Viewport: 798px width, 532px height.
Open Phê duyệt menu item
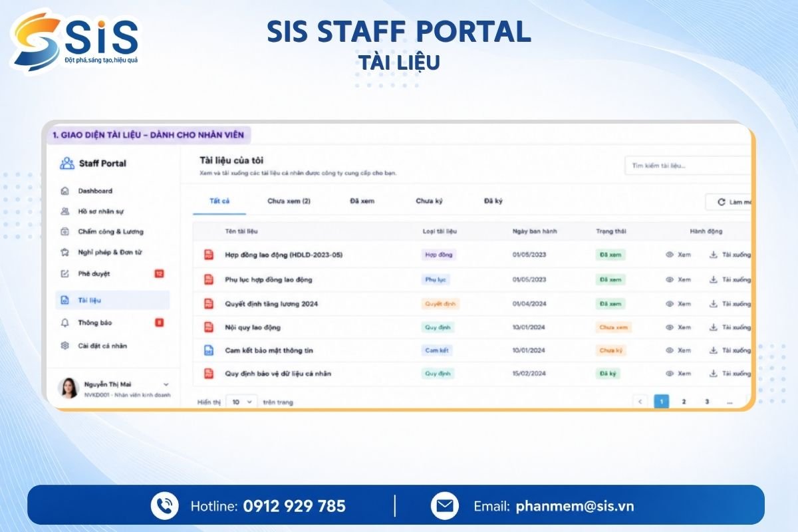[94, 273]
